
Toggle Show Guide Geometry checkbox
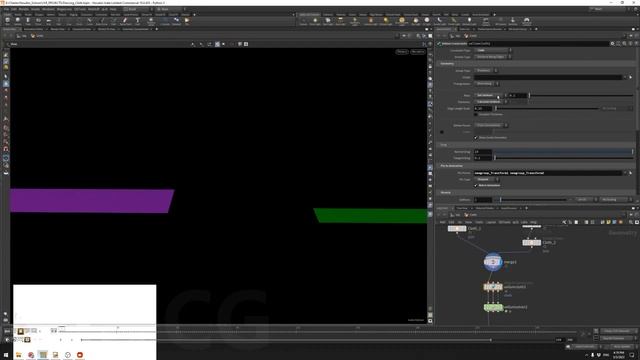click(x=476, y=138)
